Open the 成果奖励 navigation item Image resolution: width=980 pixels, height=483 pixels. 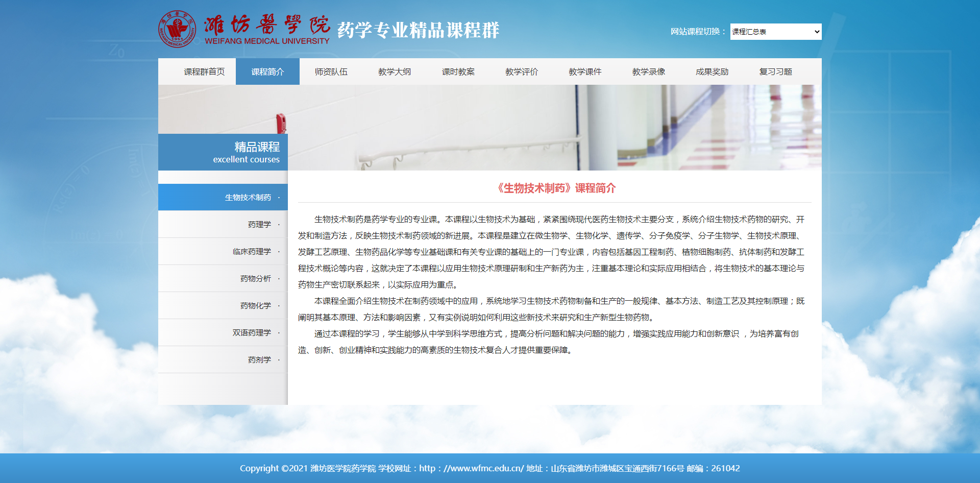point(712,72)
